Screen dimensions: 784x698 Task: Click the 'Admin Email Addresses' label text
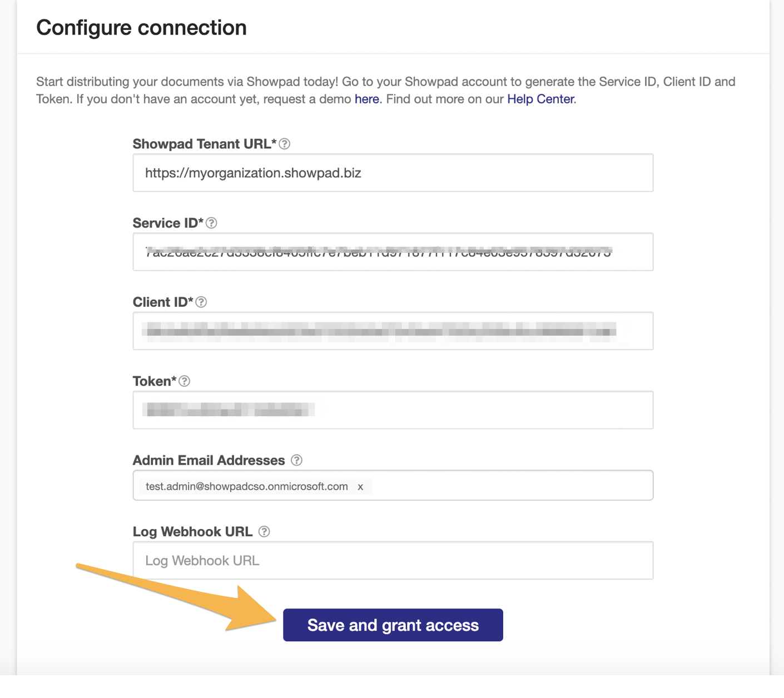click(x=209, y=460)
